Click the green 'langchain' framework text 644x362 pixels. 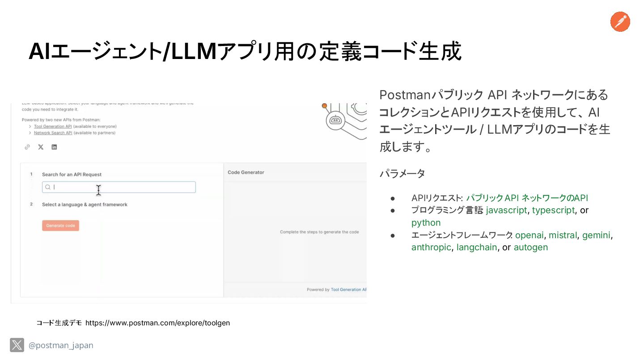pos(477,247)
